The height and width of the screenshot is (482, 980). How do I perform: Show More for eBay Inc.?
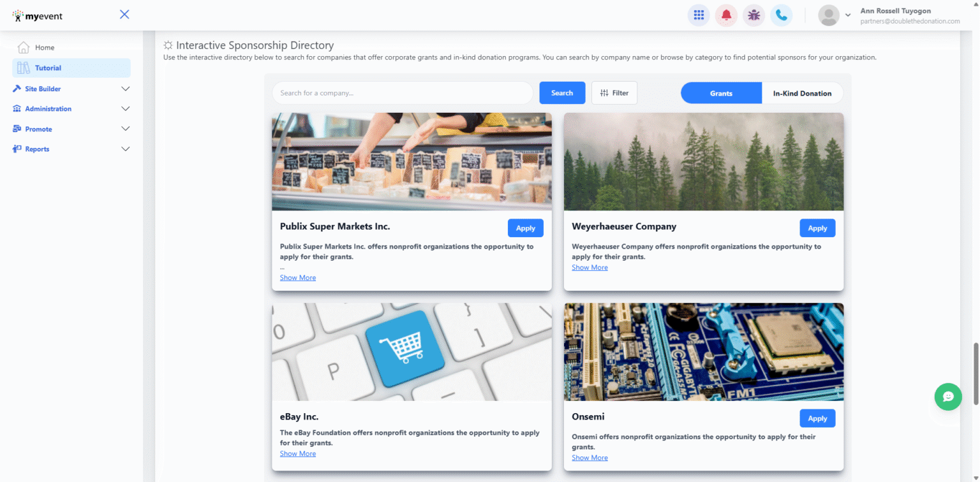point(297,453)
